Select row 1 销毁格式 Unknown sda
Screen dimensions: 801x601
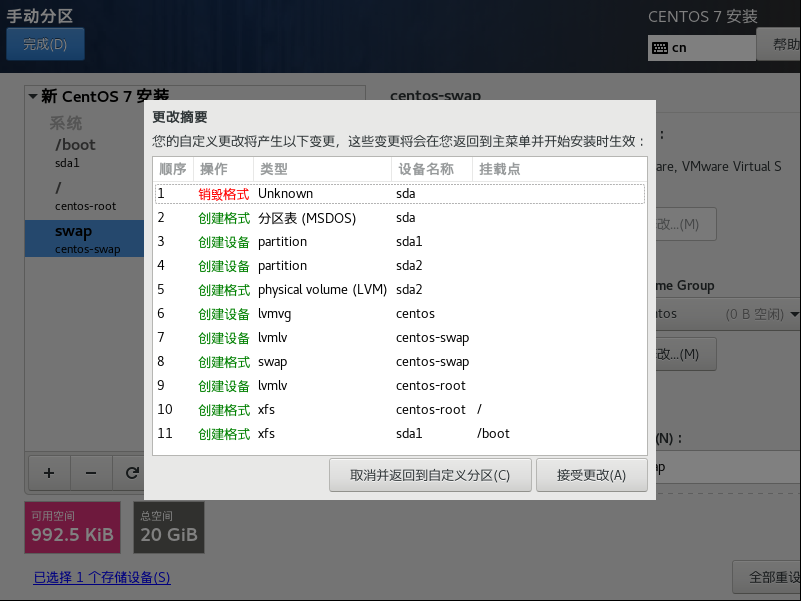tap(400, 194)
